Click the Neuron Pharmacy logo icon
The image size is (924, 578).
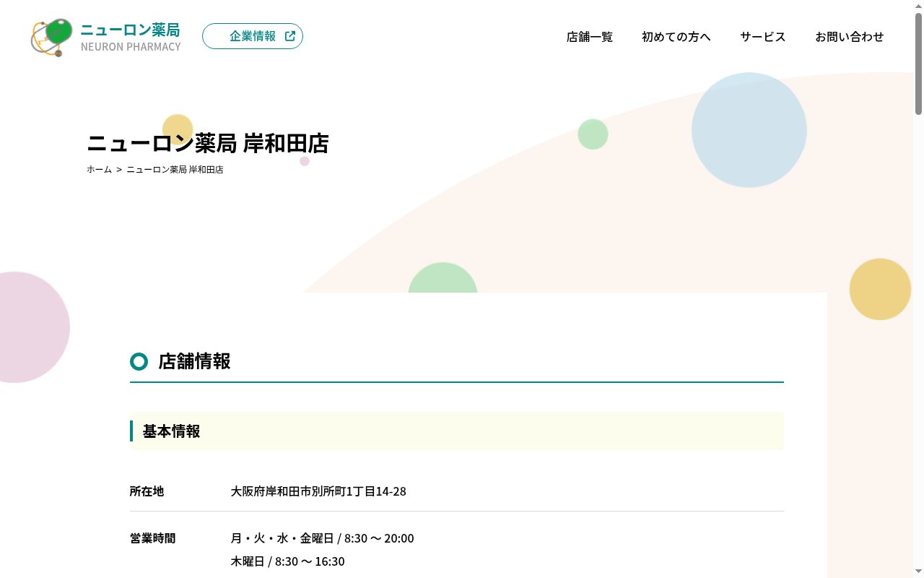pos(52,38)
